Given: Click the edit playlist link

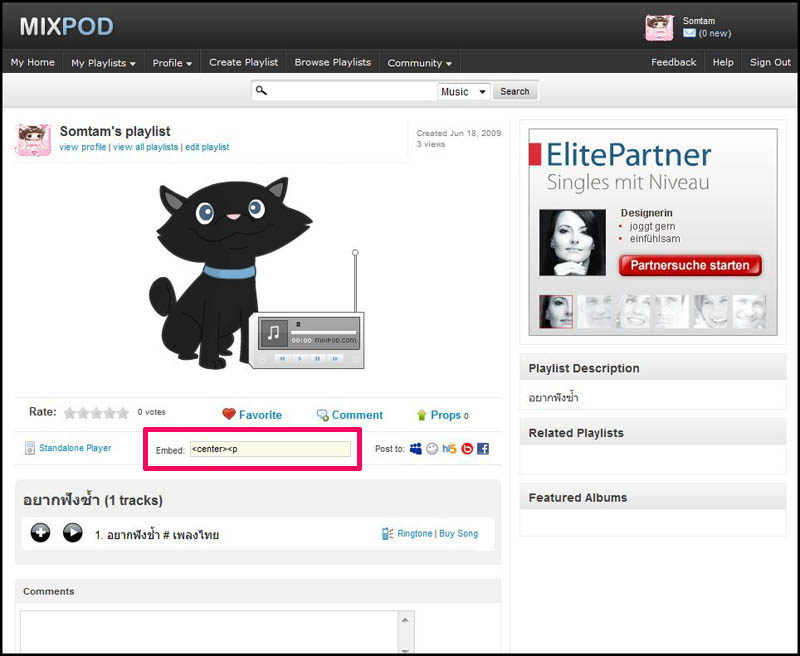Looking at the screenshot, I should [207, 147].
